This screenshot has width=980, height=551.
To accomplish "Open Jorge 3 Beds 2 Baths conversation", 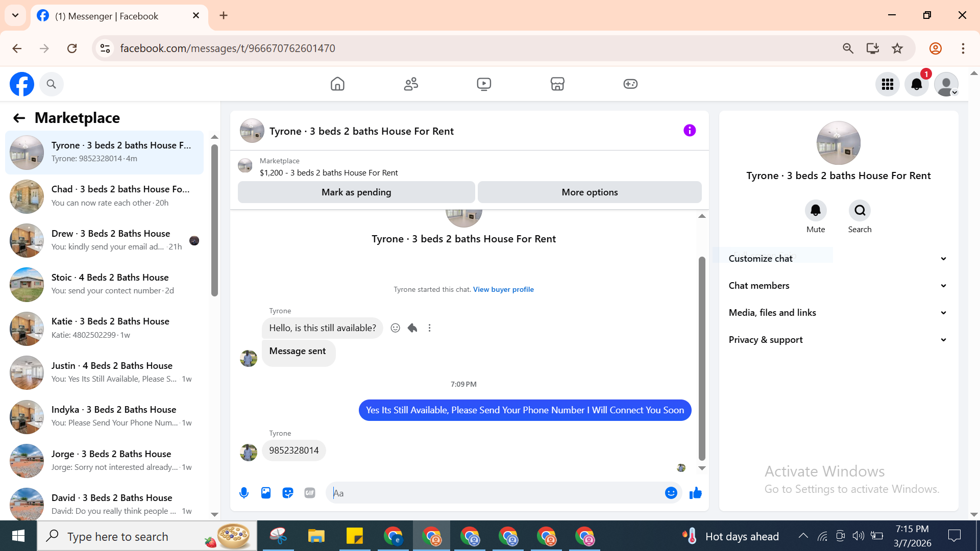I will click(x=104, y=461).
